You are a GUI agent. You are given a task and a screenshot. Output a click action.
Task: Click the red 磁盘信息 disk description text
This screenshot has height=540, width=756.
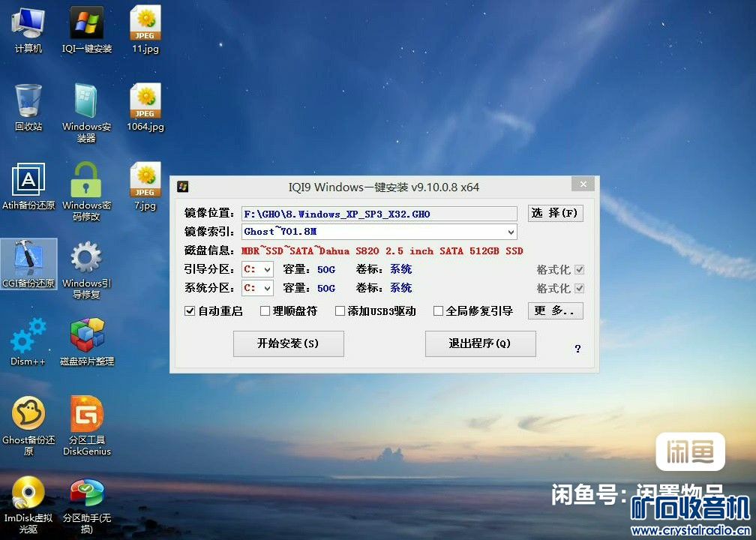tap(382, 250)
